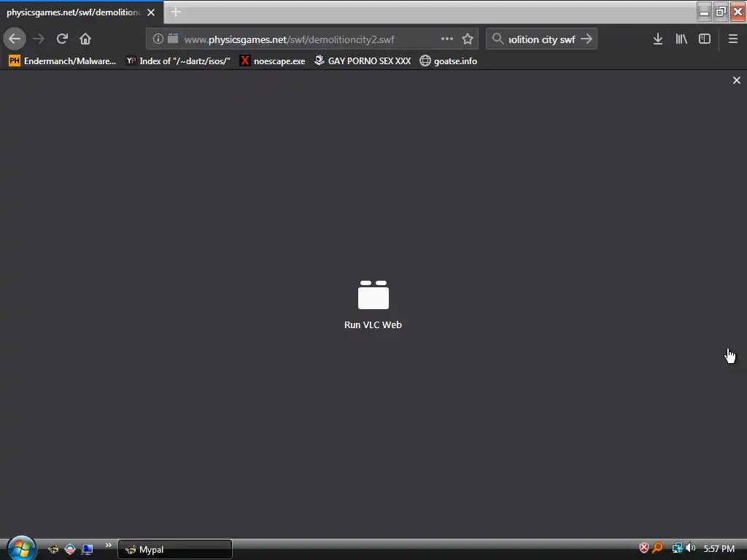Close the physicsgames.net tab
The image size is (747, 560).
pos(151,12)
